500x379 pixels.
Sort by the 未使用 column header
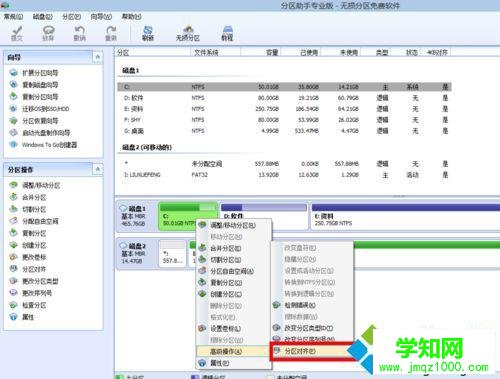pyautogui.click(x=341, y=52)
